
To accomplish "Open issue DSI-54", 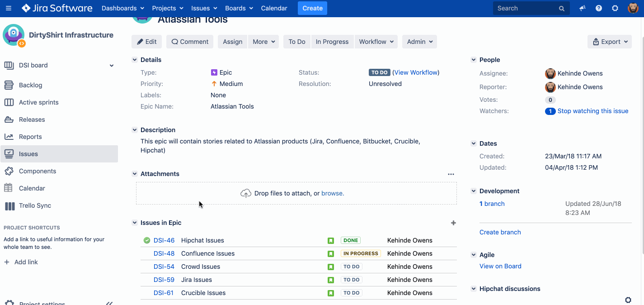I will (x=164, y=267).
